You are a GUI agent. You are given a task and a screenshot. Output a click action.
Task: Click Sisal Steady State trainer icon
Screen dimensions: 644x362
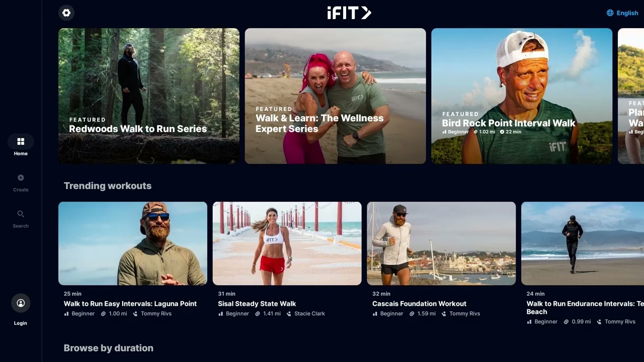click(289, 314)
